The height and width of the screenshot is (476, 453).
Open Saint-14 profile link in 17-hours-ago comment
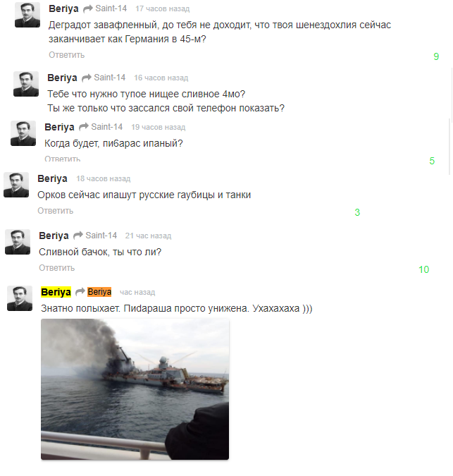point(111,8)
